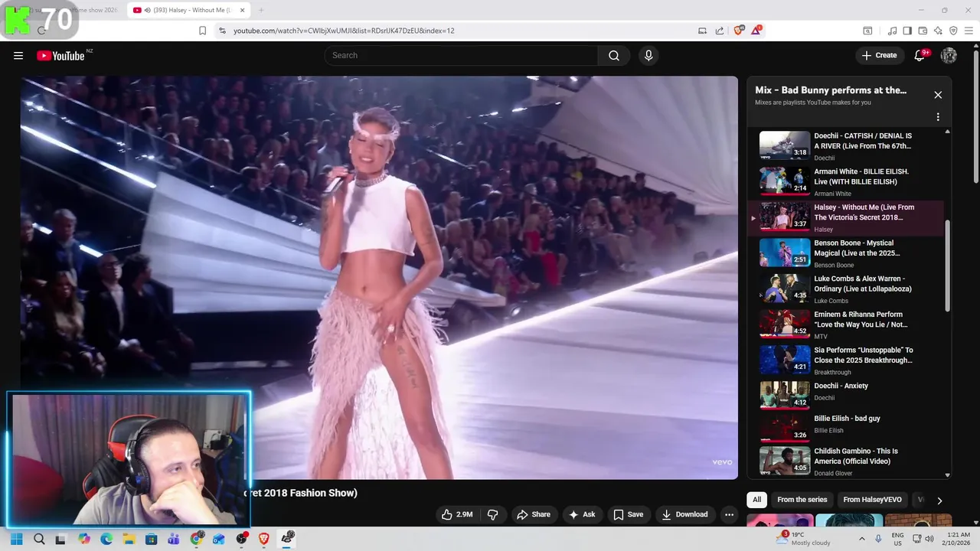Click the Ask button
Screen dimensions: 980x551
(x=581, y=514)
